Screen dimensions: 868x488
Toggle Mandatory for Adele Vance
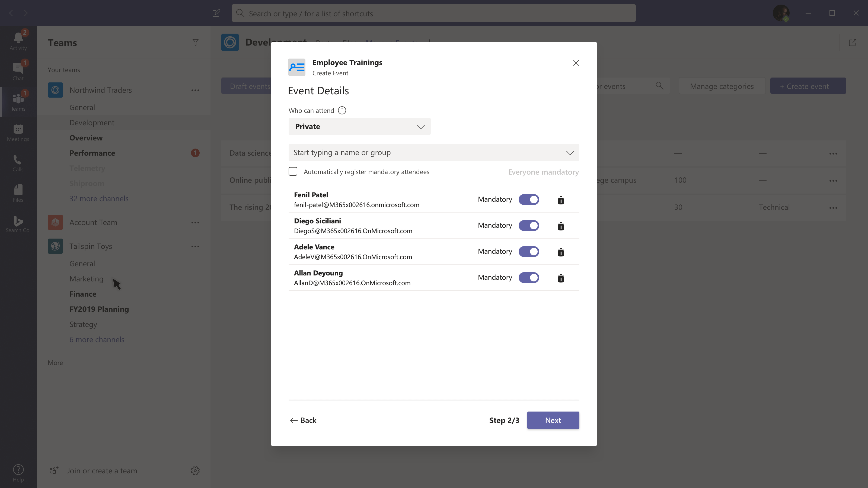[529, 251]
